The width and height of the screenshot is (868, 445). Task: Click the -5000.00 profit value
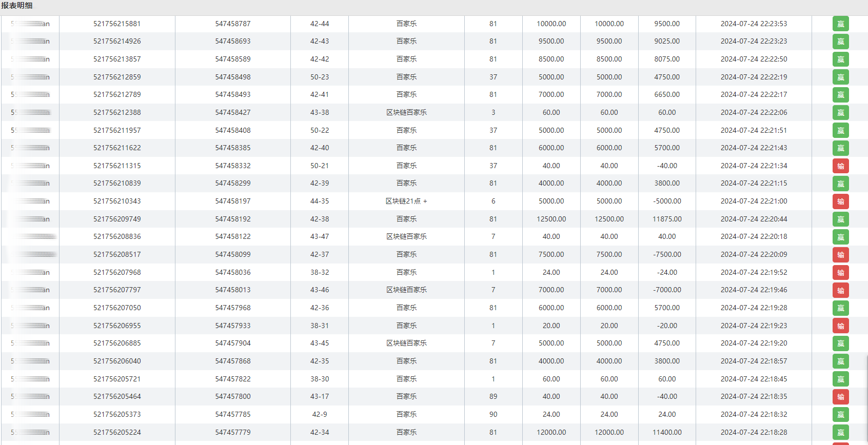(667, 201)
